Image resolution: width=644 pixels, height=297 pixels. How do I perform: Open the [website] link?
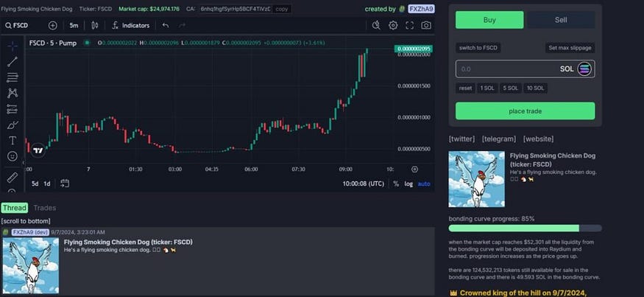[538, 139]
